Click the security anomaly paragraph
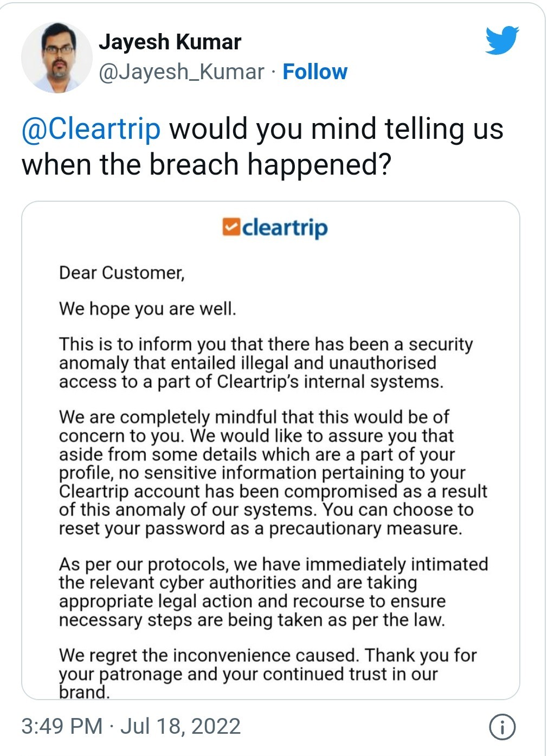The width and height of the screenshot is (548, 756). [x=266, y=363]
